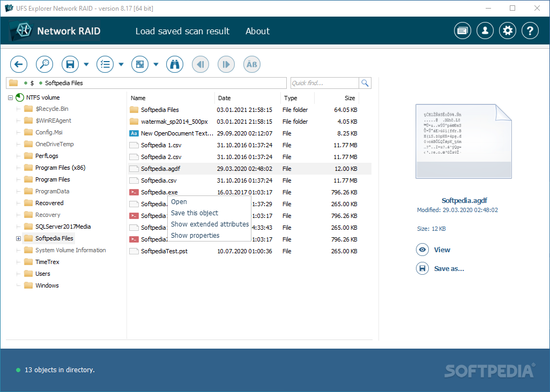
Task: Select the Softpedia 1.csv file
Action: tap(249, 145)
